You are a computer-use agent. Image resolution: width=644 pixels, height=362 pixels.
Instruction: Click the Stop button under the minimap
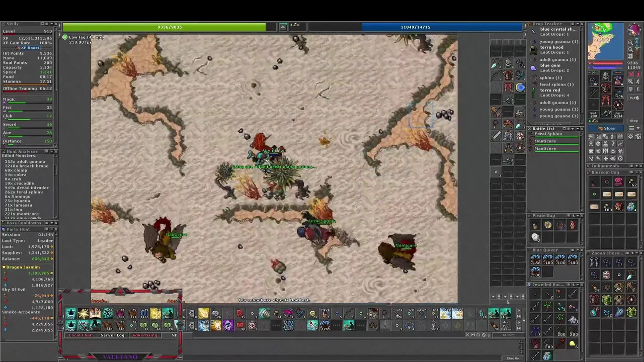click(x=633, y=121)
